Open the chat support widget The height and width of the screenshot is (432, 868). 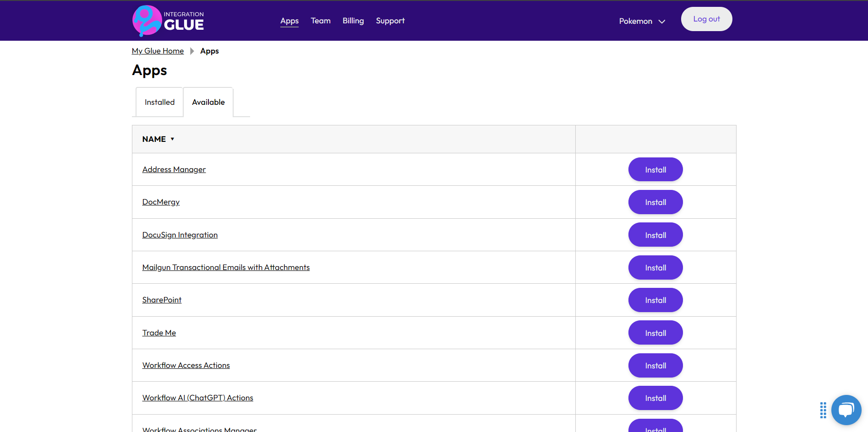[846, 410]
